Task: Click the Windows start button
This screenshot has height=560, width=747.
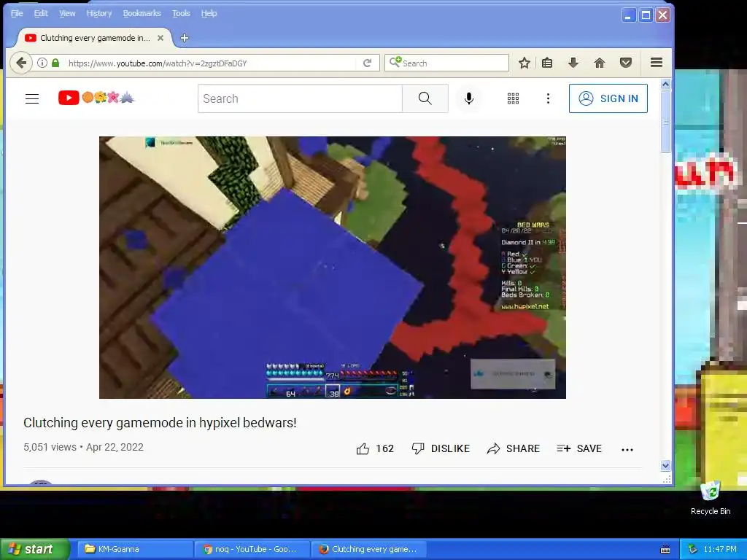Action: point(35,549)
